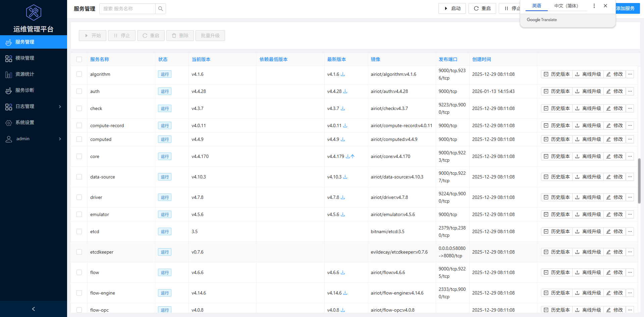Switch translation to 中文（简体） tab

(566, 6)
